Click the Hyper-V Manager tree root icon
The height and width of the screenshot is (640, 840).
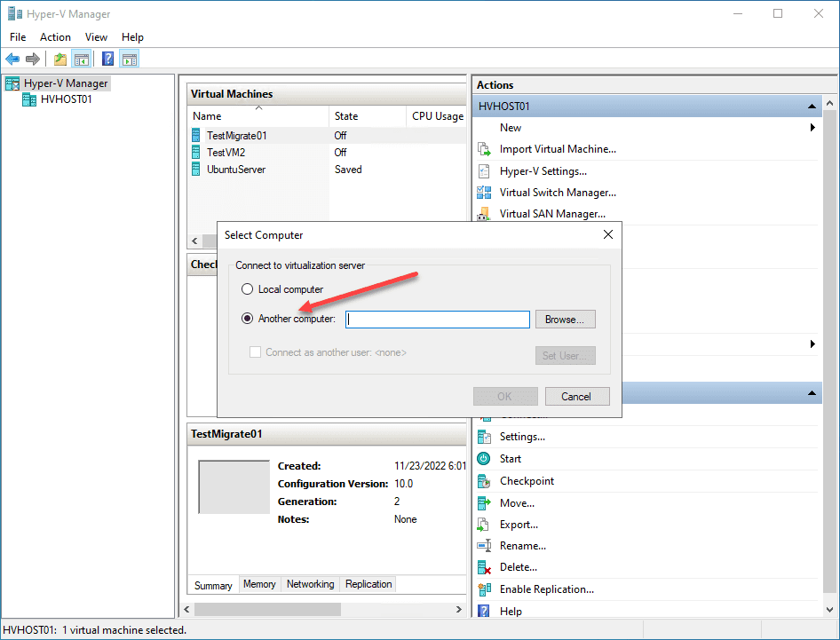click(x=12, y=83)
